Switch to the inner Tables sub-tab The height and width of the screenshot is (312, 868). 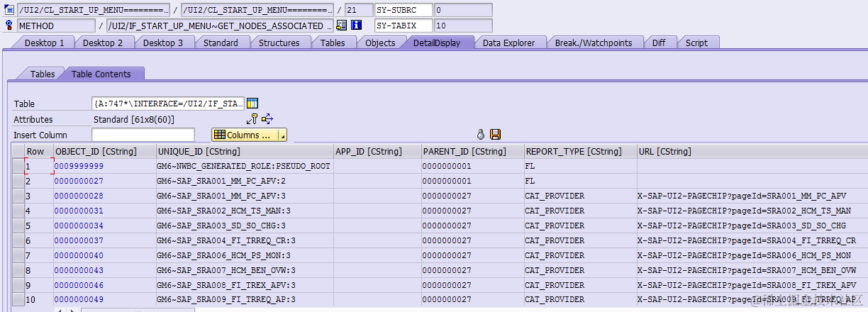43,74
